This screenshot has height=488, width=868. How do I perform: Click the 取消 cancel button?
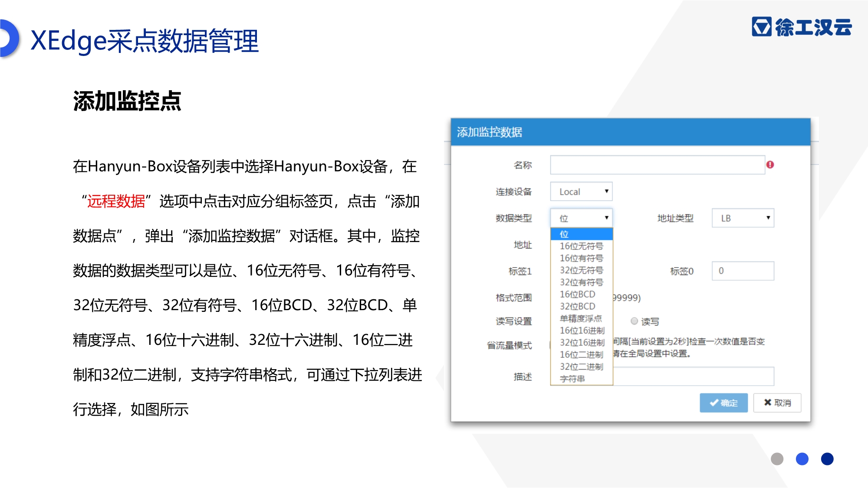tap(777, 403)
